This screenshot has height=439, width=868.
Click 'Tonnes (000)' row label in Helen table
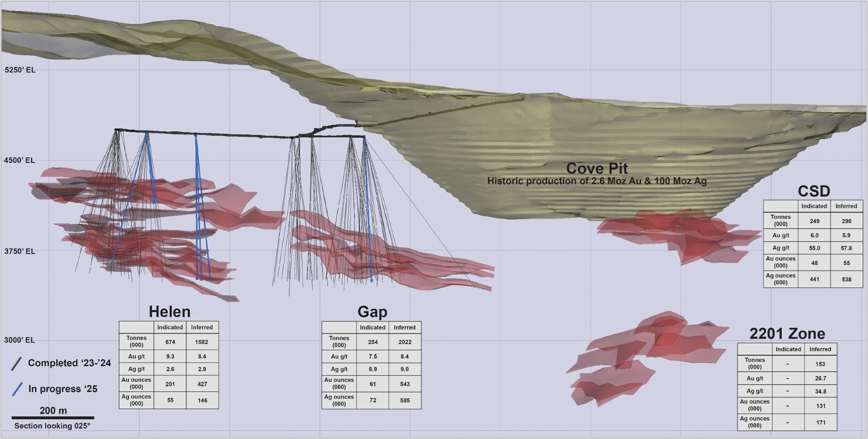click(136, 342)
